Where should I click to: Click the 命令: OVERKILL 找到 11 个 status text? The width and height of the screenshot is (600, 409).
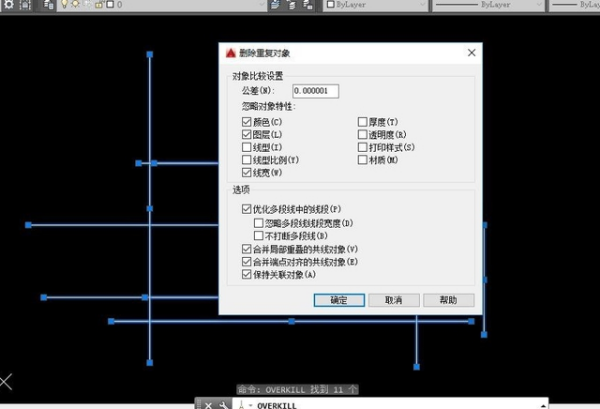click(x=297, y=390)
